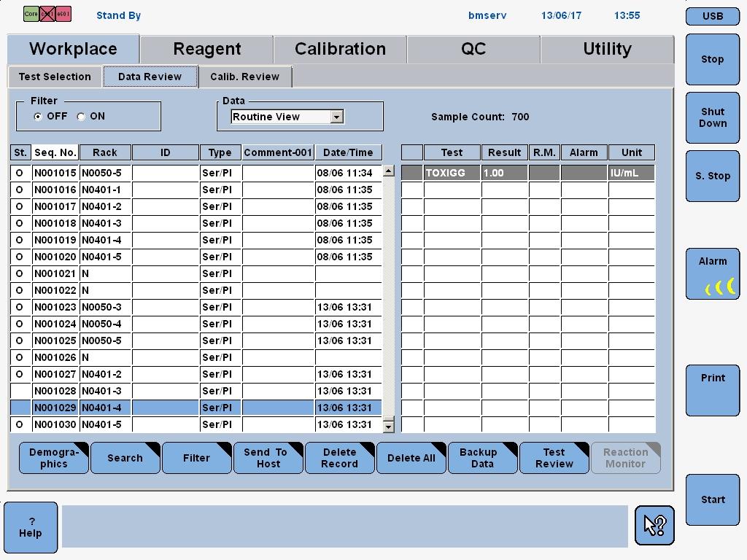Click the message bar at the bottom

(x=345, y=526)
